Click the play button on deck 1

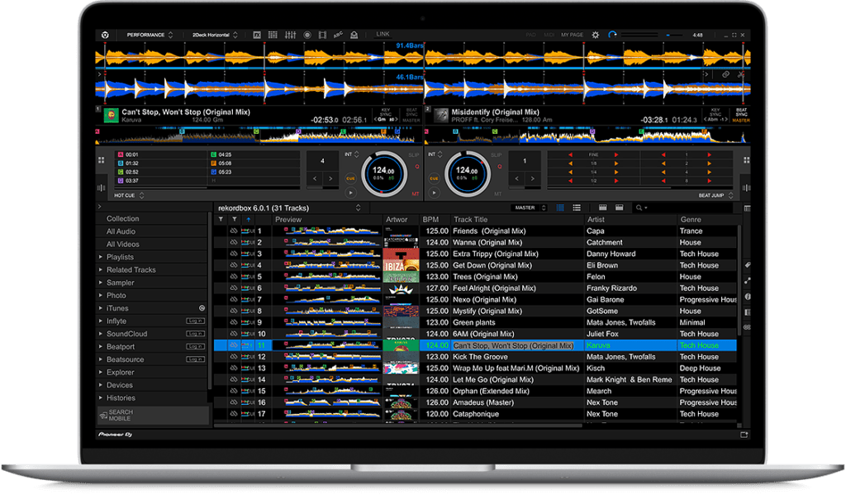(x=350, y=193)
